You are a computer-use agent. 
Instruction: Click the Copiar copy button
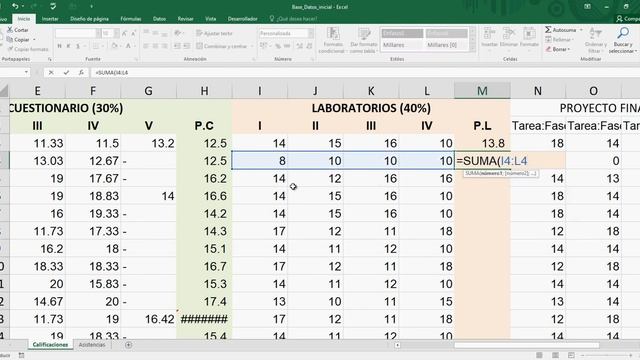(x=18, y=40)
